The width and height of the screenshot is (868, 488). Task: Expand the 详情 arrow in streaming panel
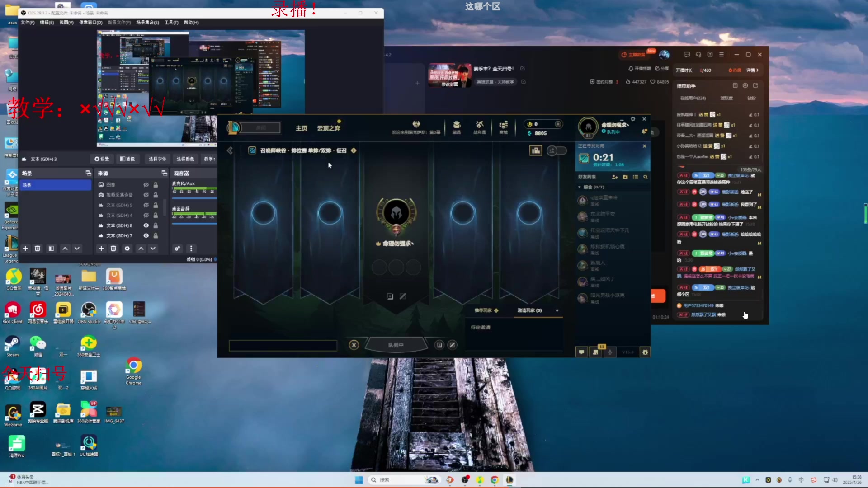[x=753, y=70]
